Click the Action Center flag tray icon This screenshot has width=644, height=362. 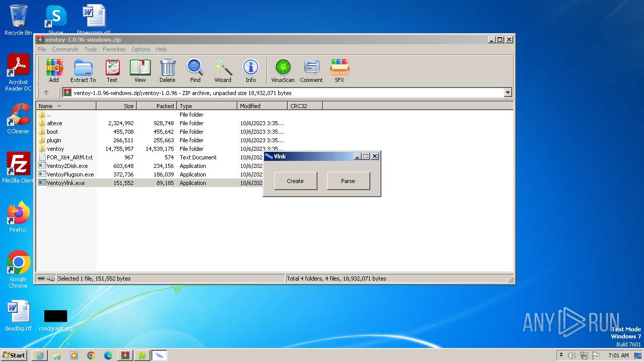tap(596, 355)
